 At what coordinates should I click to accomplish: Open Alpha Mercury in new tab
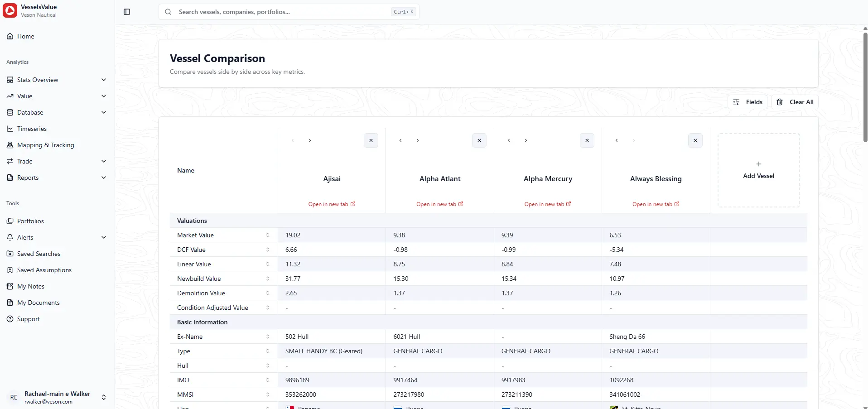(548, 204)
